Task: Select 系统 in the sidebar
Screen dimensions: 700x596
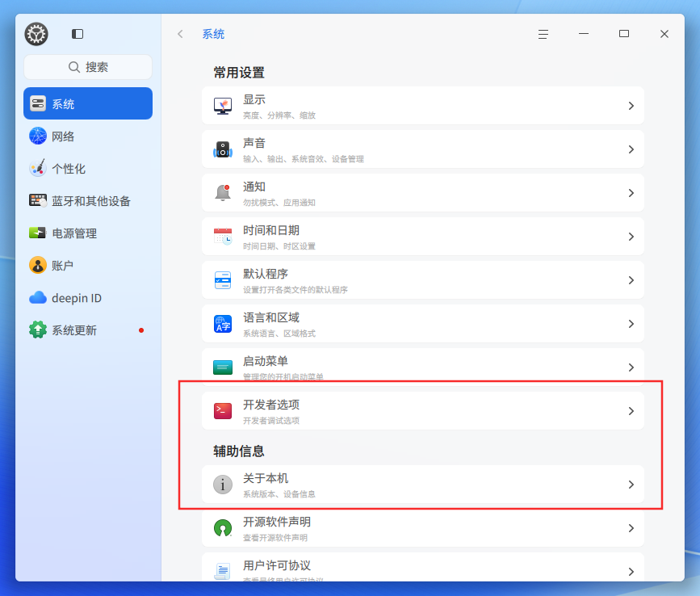Action: pyautogui.click(x=88, y=103)
